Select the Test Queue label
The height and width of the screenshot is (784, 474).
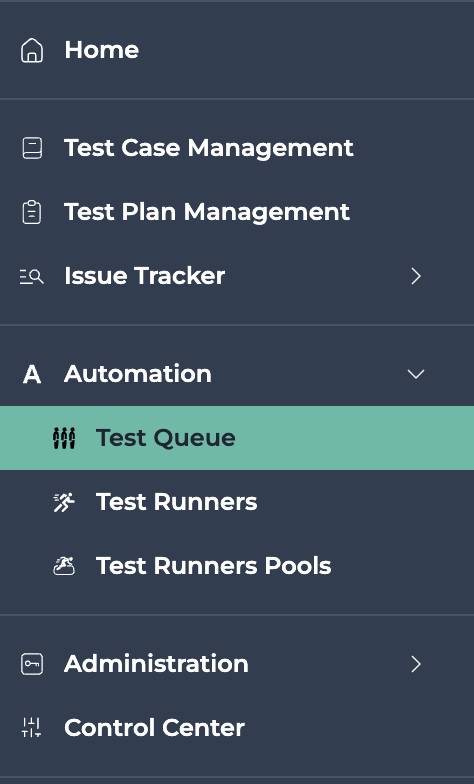tap(166, 438)
